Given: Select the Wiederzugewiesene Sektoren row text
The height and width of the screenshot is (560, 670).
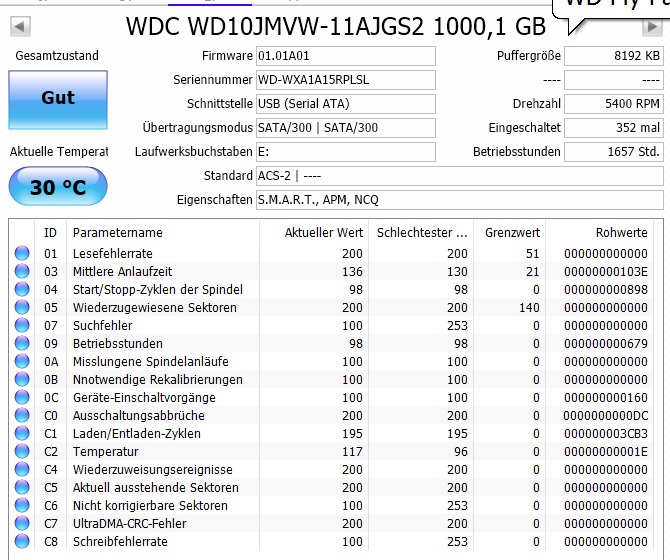Looking at the screenshot, I should 155,308.
